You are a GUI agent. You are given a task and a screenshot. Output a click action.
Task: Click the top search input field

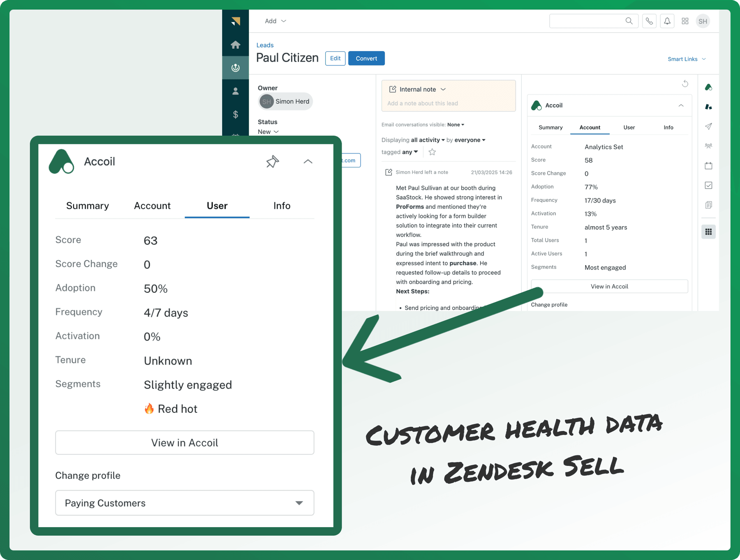(594, 21)
